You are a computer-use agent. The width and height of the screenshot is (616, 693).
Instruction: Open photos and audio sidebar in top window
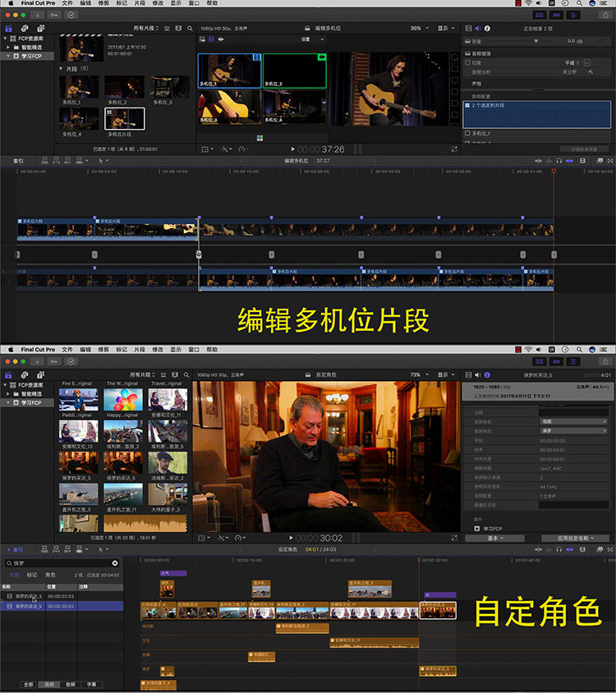(x=25, y=28)
